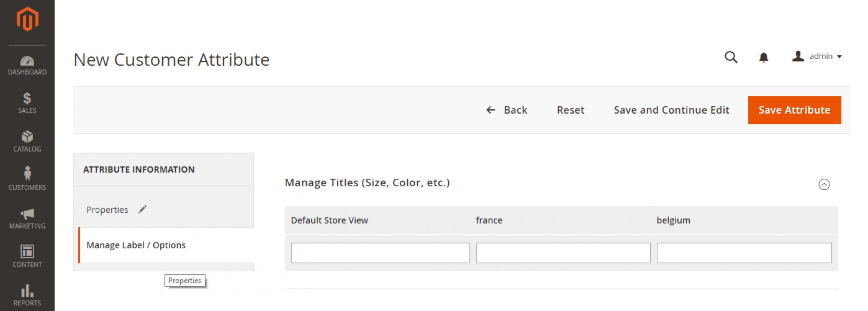Switch to the Properties tab
Image resolution: width=868 pixels, height=311 pixels.
[107, 210]
